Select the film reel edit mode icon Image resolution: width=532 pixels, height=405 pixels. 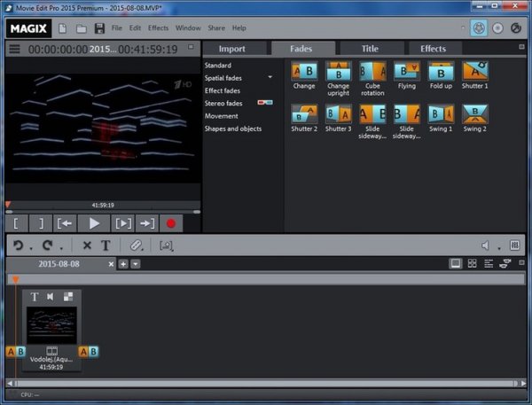pyautogui.click(x=479, y=28)
